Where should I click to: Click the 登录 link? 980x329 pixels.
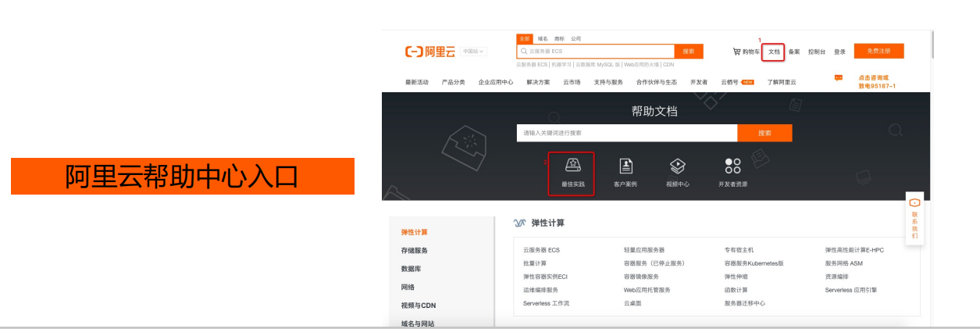(x=839, y=52)
